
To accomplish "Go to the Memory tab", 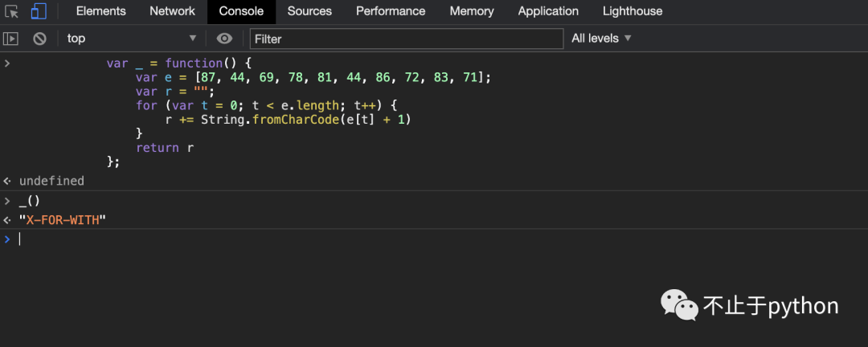I will click(x=472, y=11).
